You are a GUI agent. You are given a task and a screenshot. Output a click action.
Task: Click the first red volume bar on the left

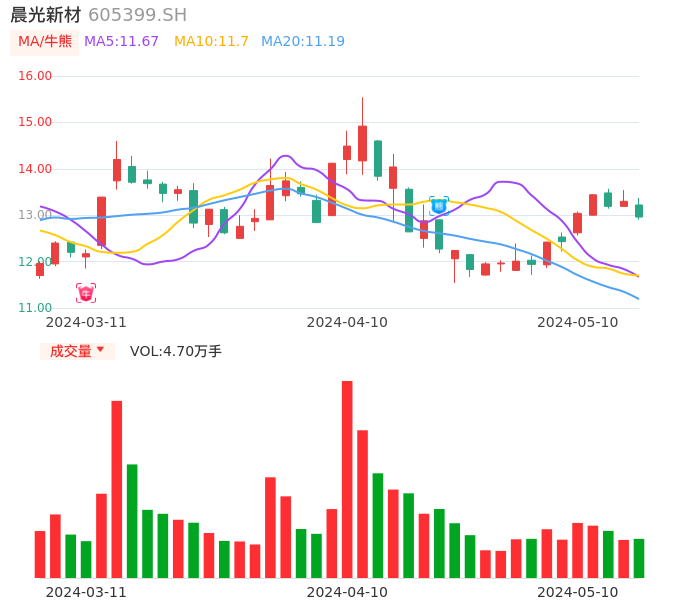(x=40, y=554)
